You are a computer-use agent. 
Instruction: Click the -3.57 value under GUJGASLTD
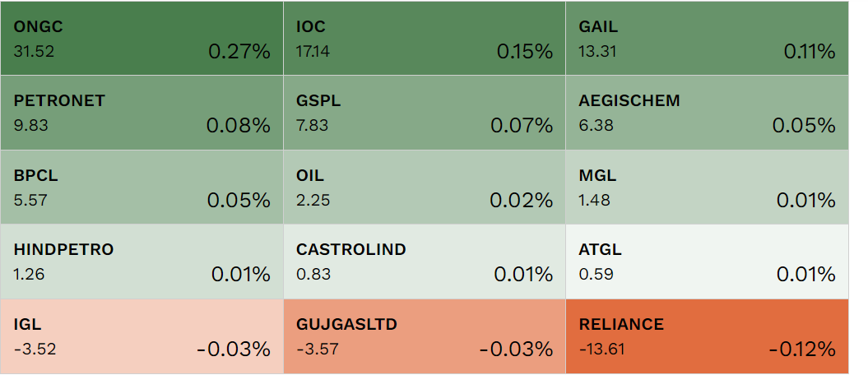click(317, 349)
